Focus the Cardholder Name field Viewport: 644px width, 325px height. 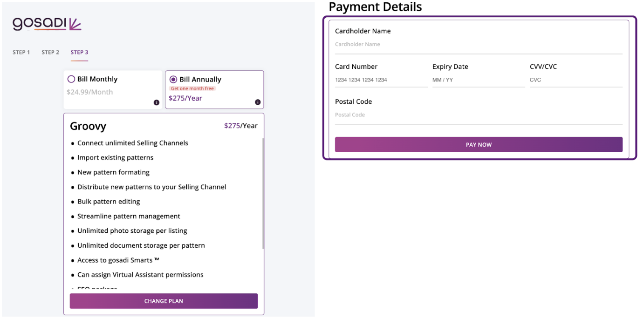coord(479,44)
